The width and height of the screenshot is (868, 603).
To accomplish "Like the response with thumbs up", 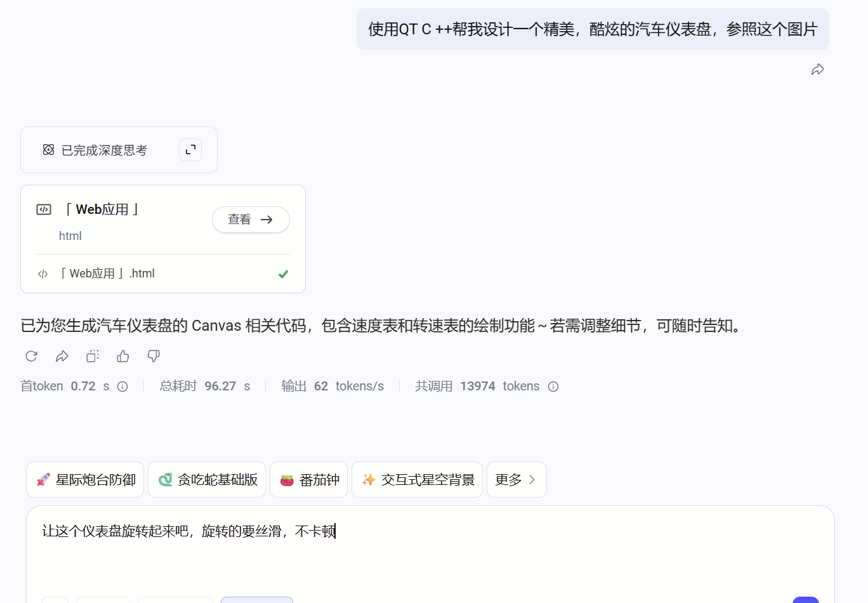I will click(x=123, y=356).
